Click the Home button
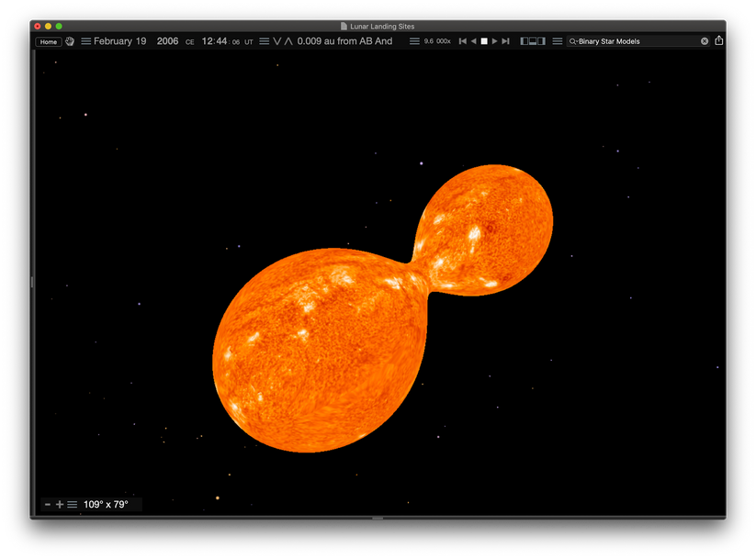 click(48, 41)
